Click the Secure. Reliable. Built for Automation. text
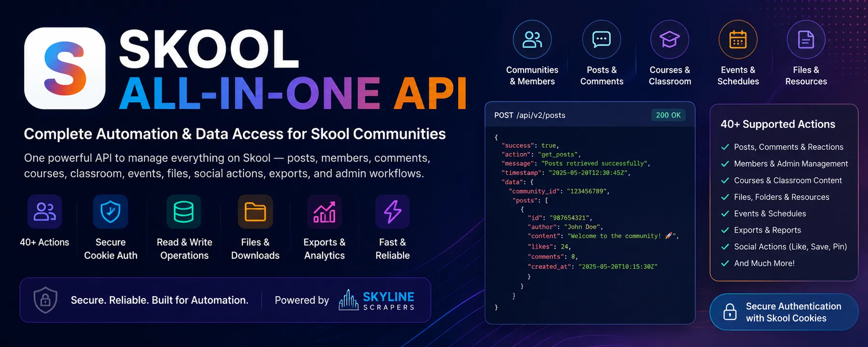Image resolution: width=868 pixels, height=347 pixels. click(x=160, y=300)
